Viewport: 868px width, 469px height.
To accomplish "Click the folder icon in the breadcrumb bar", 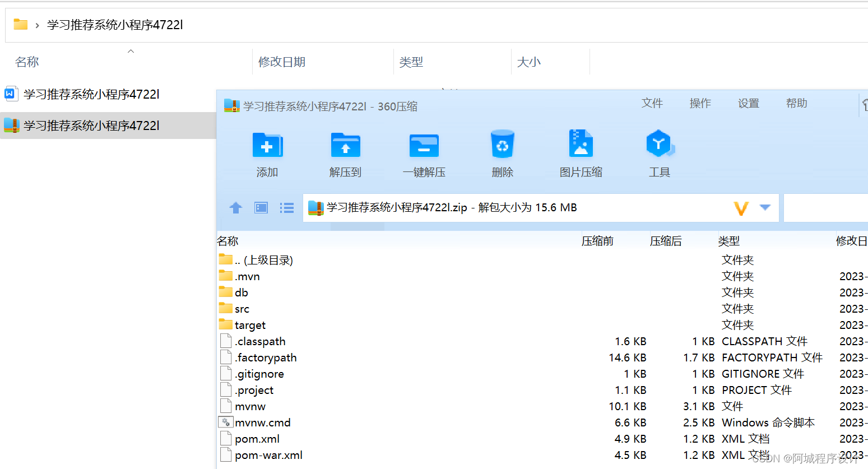I will [20, 24].
